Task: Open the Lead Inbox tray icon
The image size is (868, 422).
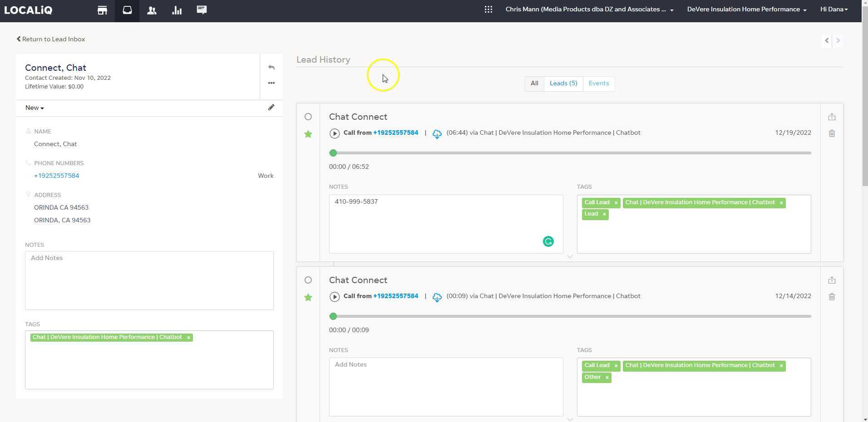Action: 127,10
